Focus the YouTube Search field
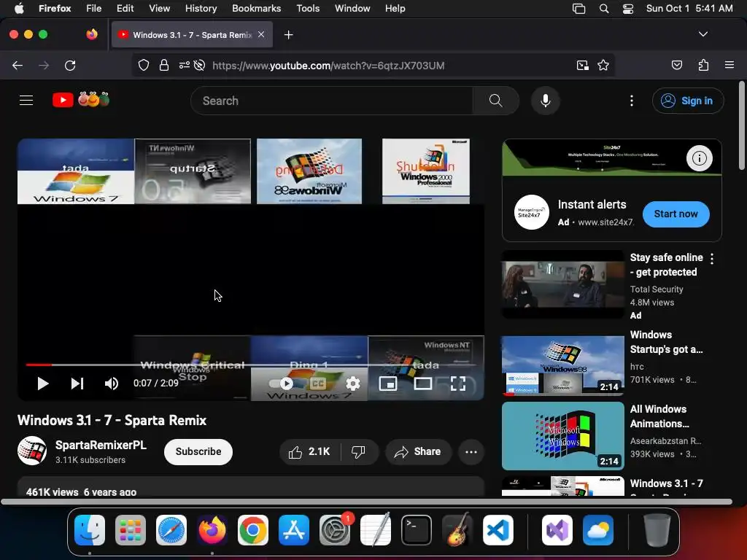747x560 pixels. point(332,101)
